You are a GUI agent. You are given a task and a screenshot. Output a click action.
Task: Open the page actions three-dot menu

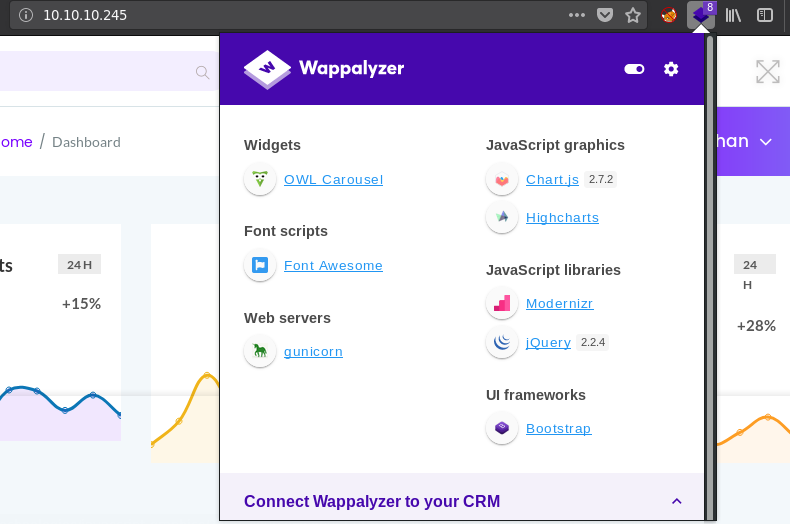tap(577, 15)
